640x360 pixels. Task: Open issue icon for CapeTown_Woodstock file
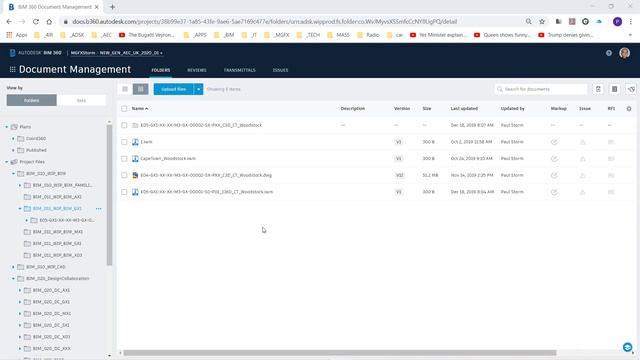pyautogui.click(x=582, y=159)
